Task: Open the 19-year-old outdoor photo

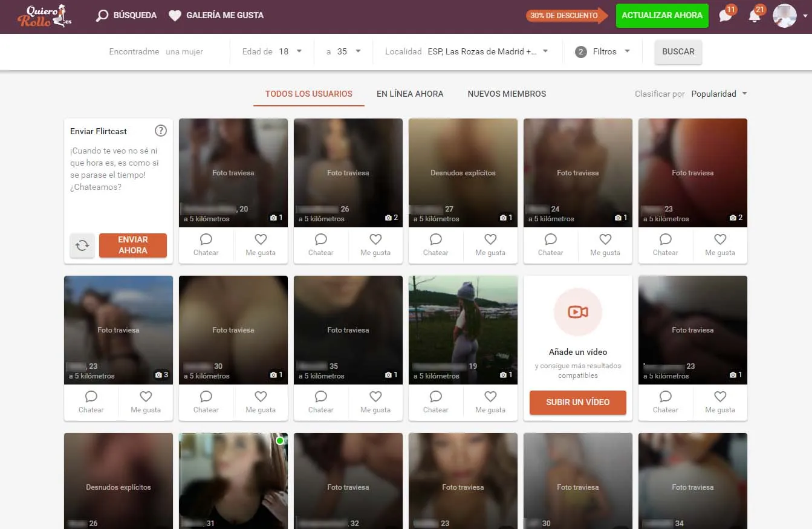Action: pyautogui.click(x=463, y=330)
